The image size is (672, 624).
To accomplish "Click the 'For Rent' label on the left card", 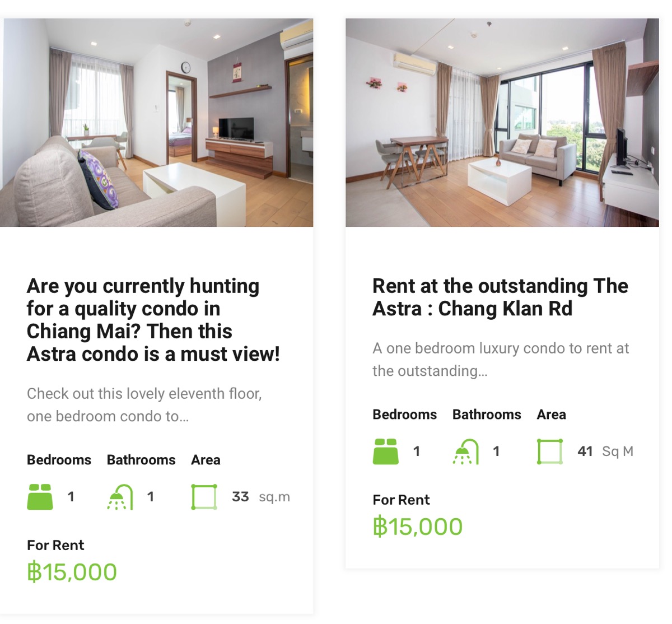I will (55, 545).
